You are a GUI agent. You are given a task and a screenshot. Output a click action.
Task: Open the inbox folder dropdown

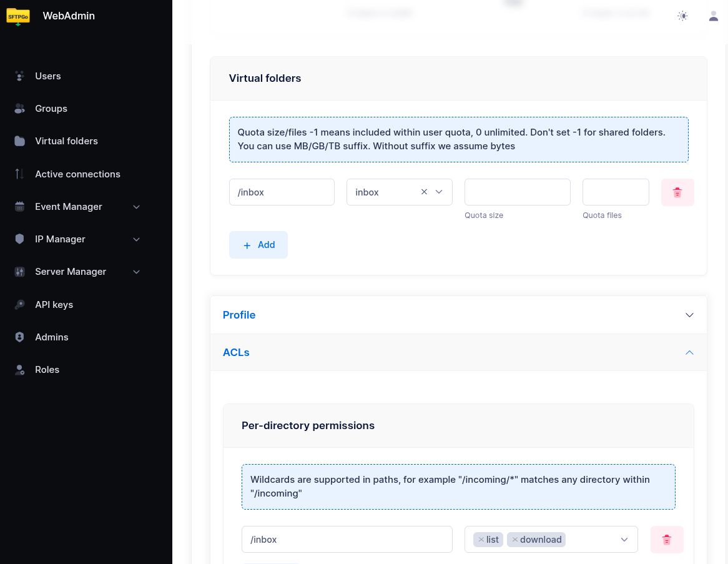(x=439, y=192)
